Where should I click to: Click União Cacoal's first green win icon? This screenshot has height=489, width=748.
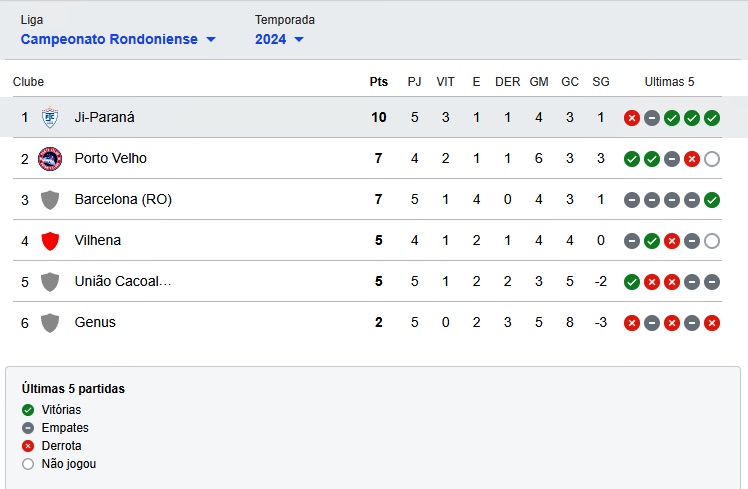pyautogui.click(x=632, y=282)
